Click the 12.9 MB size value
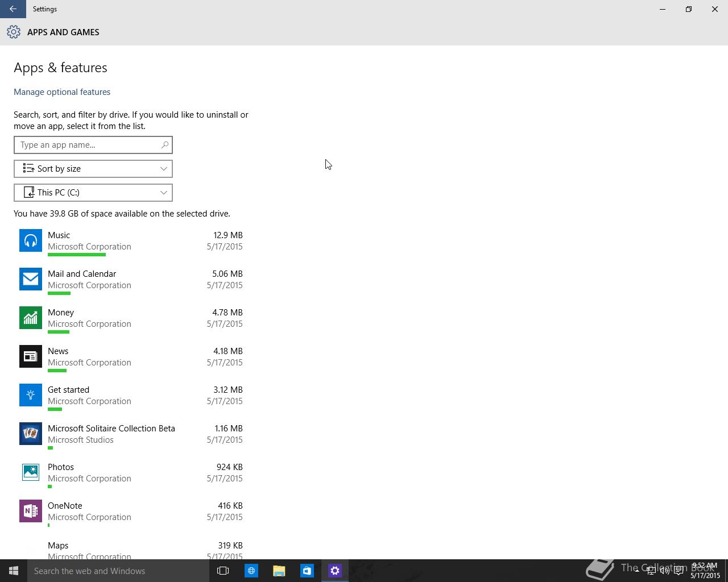 click(228, 235)
